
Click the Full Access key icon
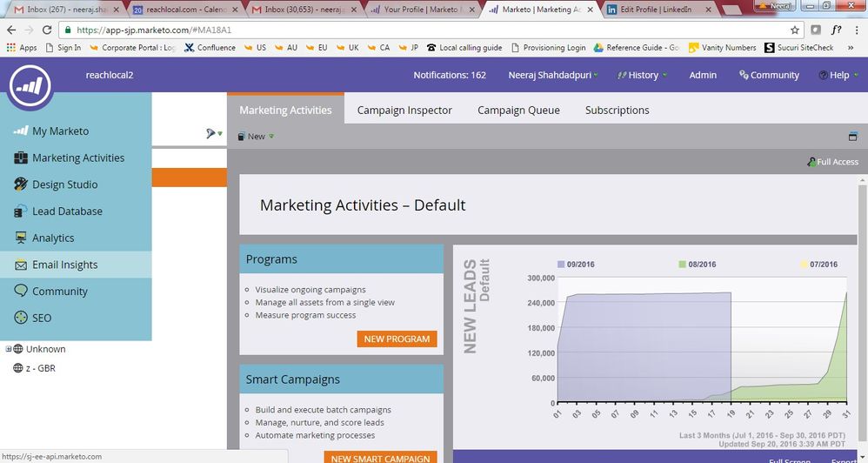[811, 162]
